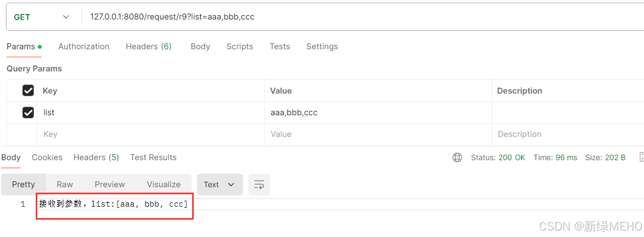Open the GET method dropdown
The height and width of the screenshot is (237, 644).
[42, 17]
